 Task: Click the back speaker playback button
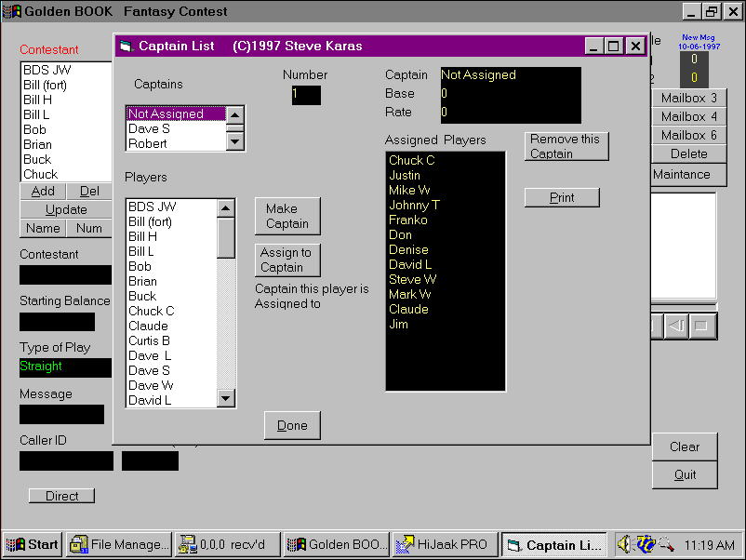tap(676, 326)
